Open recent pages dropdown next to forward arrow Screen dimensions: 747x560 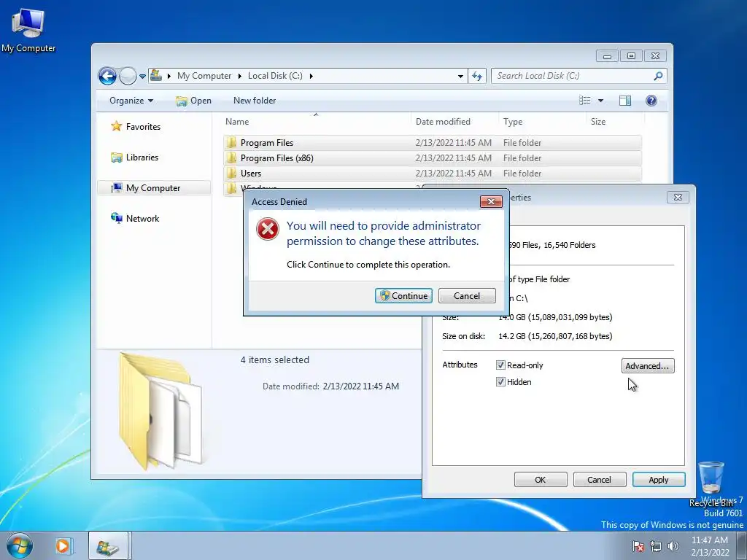[142, 76]
